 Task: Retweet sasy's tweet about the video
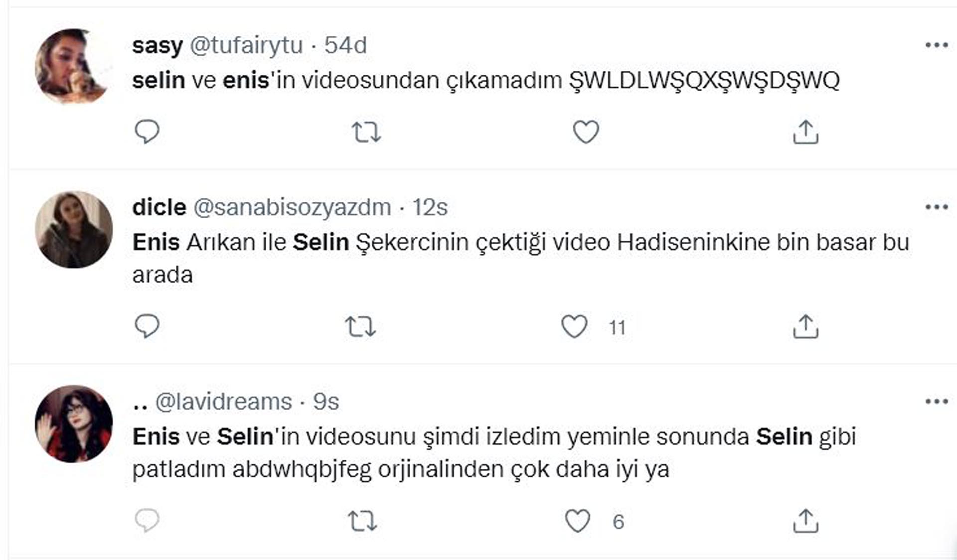click(366, 132)
